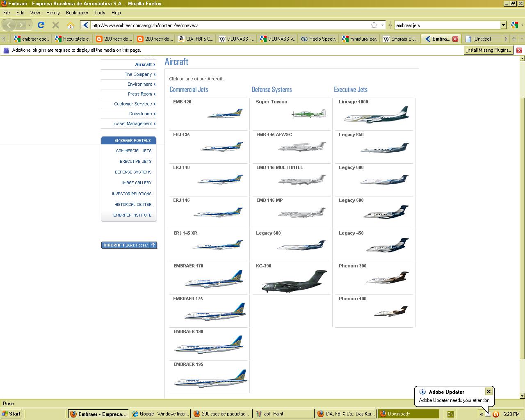Expand the Environment sidebar menu
Viewport: 525px width, 420px height.
(x=142, y=84)
